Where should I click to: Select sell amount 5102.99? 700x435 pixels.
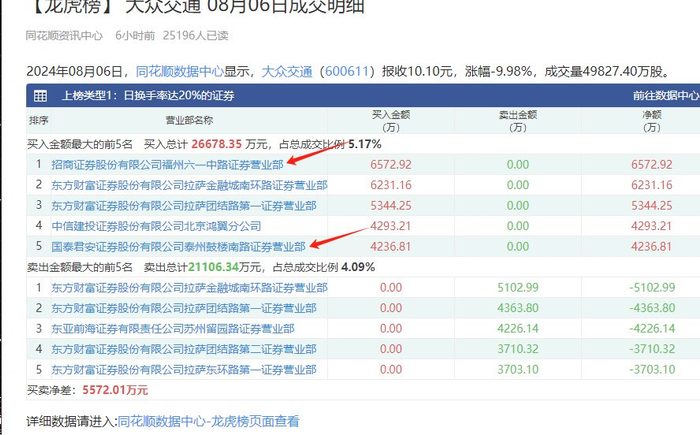tap(518, 288)
